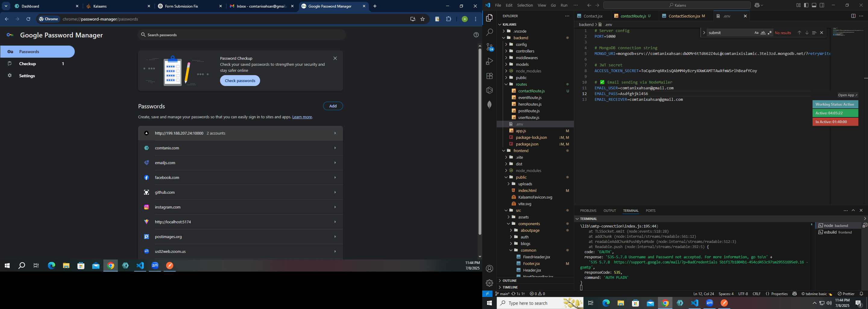
Task: Open Chrome three-dot menu
Action: click(476, 19)
